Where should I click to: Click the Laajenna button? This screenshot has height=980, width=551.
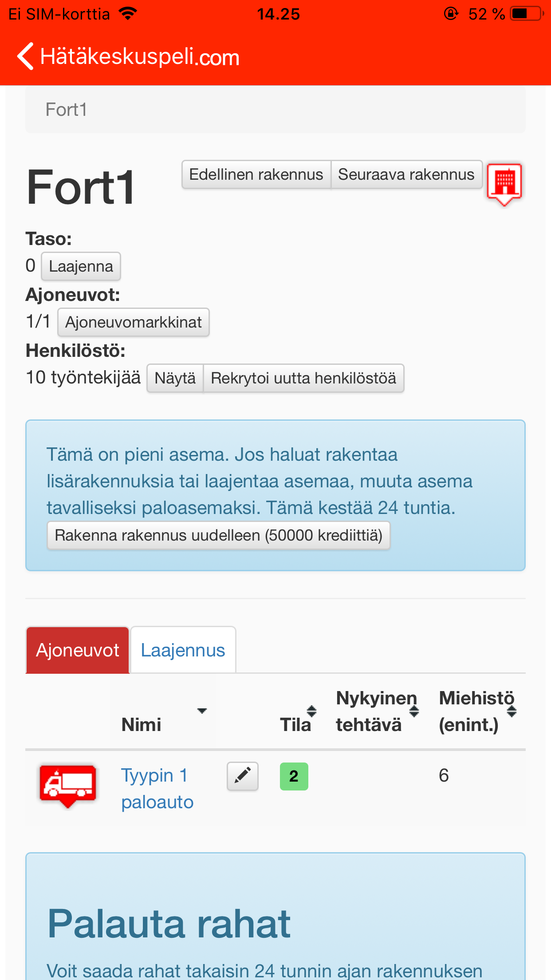pyautogui.click(x=81, y=266)
